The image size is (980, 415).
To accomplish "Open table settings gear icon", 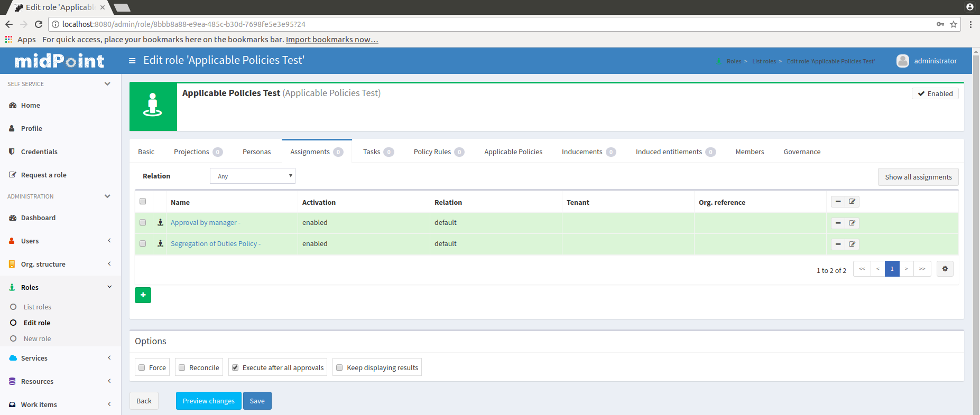I will (945, 269).
